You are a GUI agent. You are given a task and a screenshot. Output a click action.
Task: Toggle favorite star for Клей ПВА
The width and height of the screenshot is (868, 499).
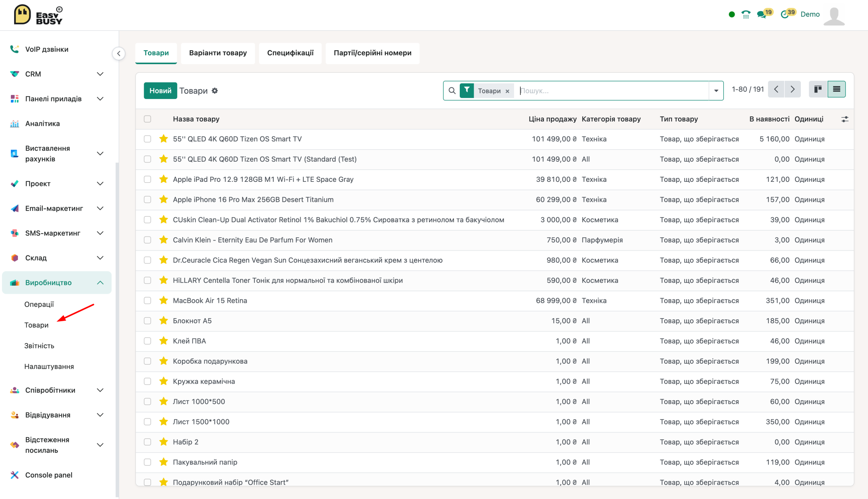164,341
